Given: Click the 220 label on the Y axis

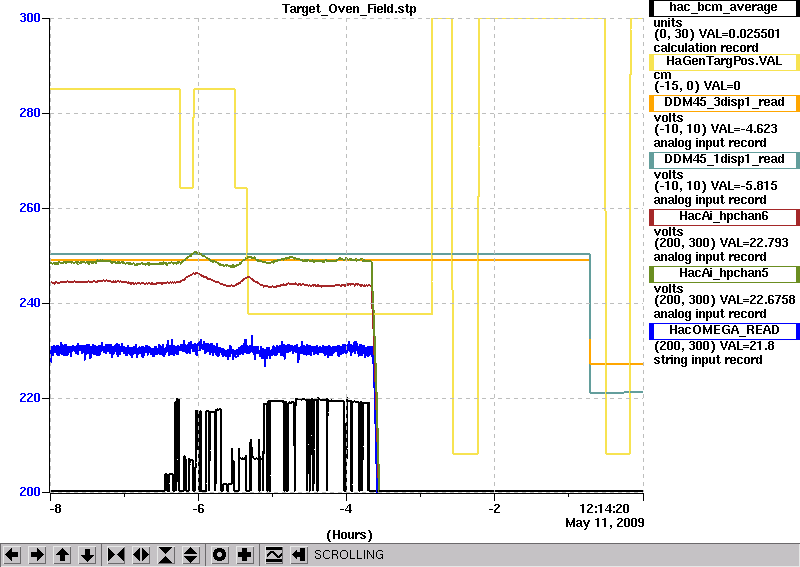Looking at the screenshot, I should (30, 398).
